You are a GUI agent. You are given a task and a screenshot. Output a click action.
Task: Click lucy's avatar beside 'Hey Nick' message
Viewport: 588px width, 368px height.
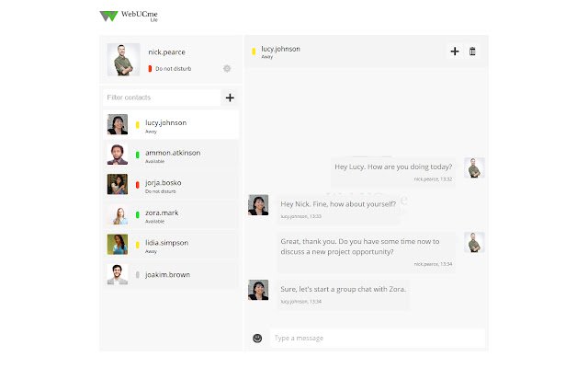tap(258, 204)
